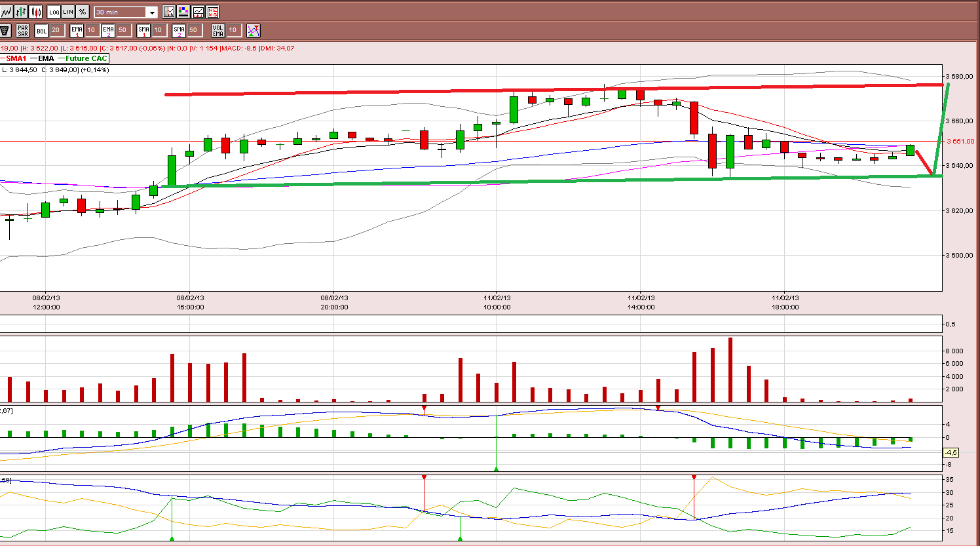The width and height of the screenshot is (980, 546).
Task: Open the NEWS icon
Action: click(x=212, y=12)
